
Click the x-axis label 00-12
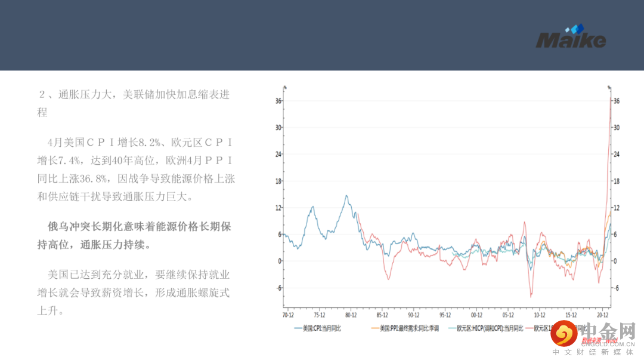476,315
